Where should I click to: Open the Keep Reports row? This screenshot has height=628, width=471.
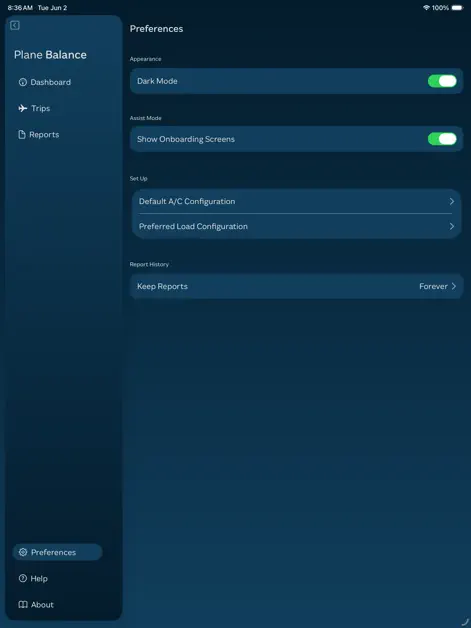(x=296, y=286)
